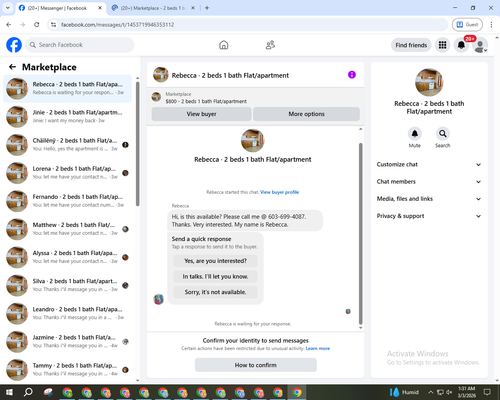The image size is (500, 400).
Task: Open the new tab plus button
Action: [x=207, y=8]
